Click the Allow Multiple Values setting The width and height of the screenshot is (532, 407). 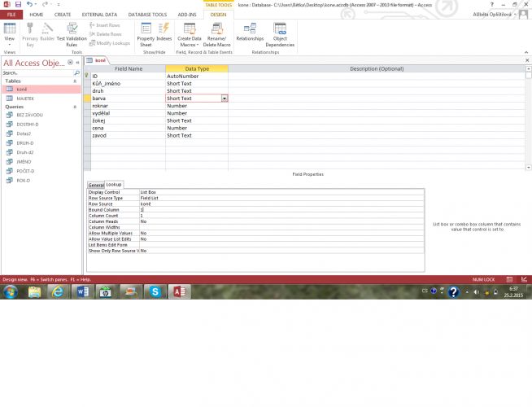(x=281, y=233)
